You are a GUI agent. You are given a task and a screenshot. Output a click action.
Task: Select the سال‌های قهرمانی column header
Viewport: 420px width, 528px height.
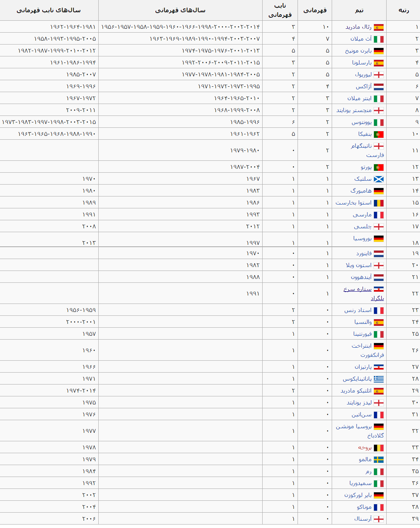tap(180, 10)
